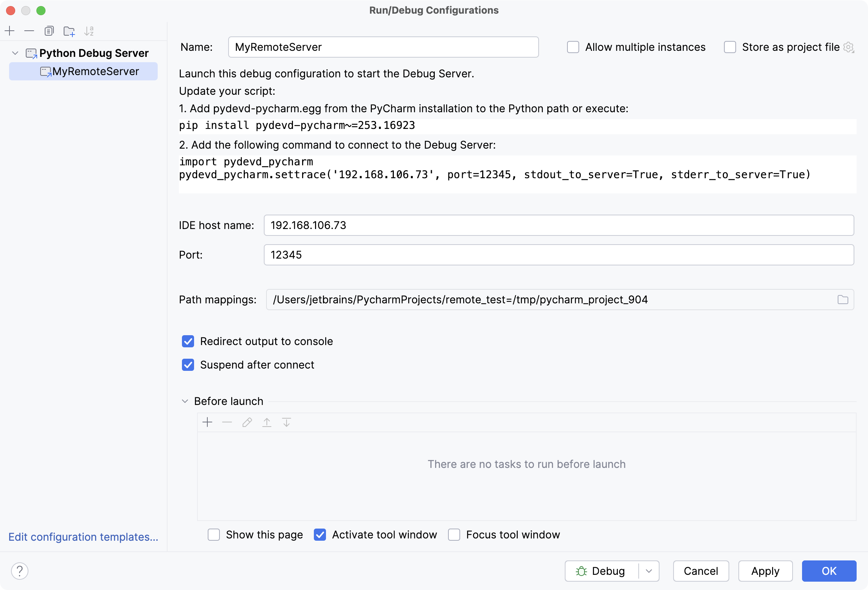This screenshot has width=868, height=590.
Task: Open the Debug button dropdown
Action: click(649, 571)
